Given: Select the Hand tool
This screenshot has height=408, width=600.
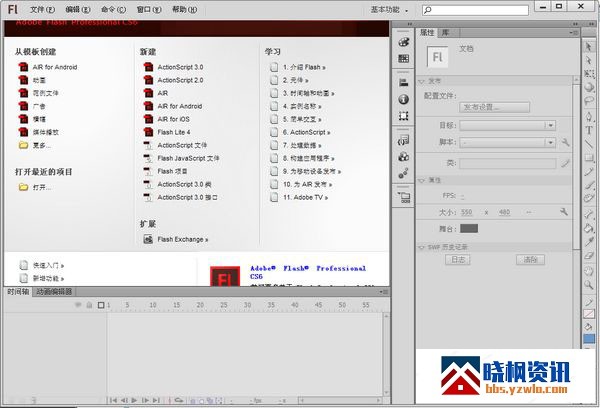Looking at the screenshot, I should 589,271.
